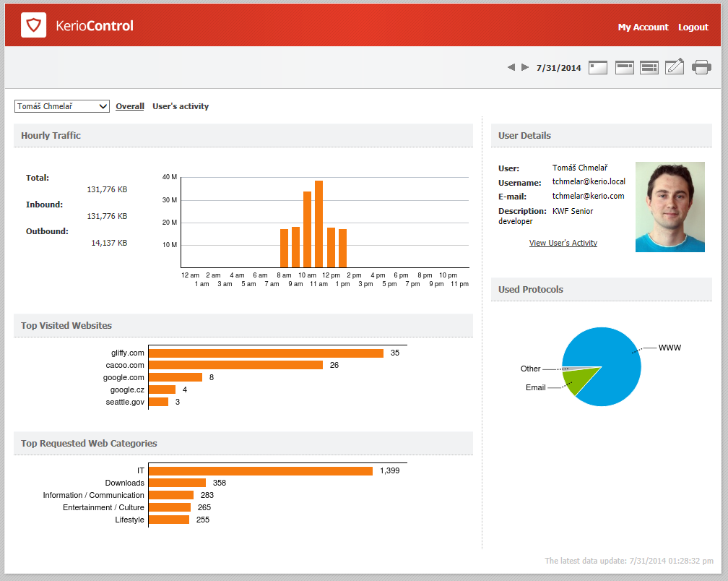Select the Overall tab
This screenshot has height=581, width=728.
point(130,106)
